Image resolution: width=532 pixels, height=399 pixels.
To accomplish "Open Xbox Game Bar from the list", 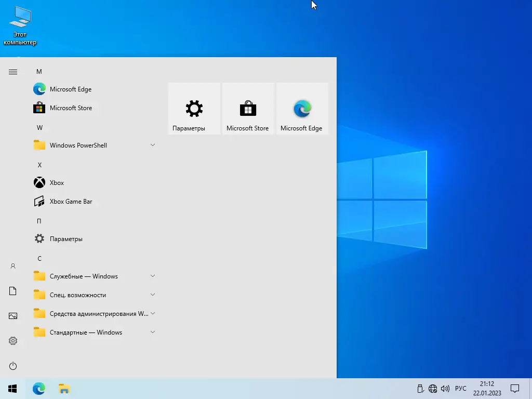I will click(95, 202).
